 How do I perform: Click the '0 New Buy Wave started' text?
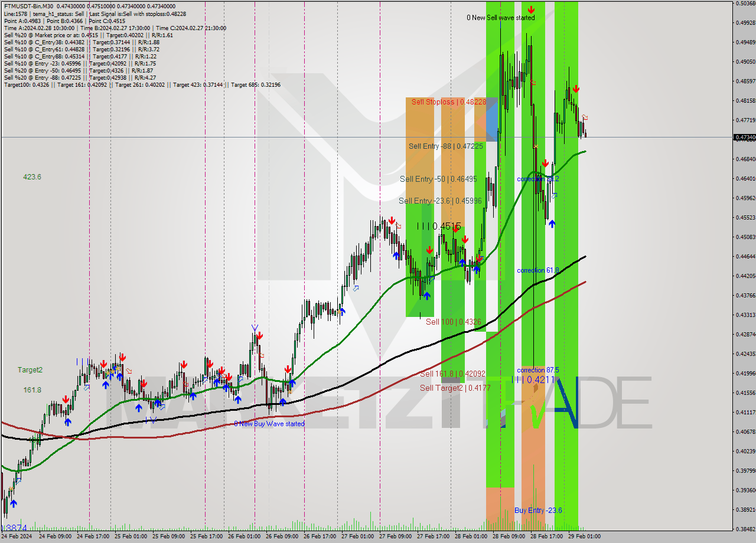click(x=269, y=424)
